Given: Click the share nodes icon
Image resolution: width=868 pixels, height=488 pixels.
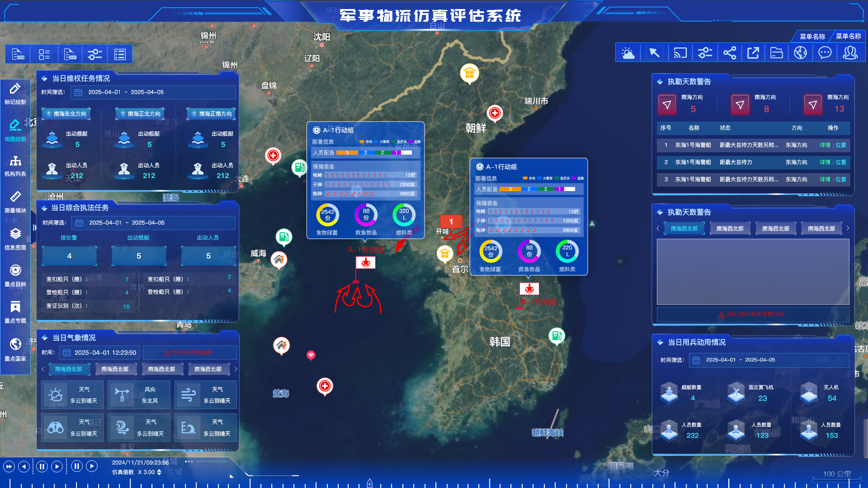Looking at the screenshot, I should (x=729, y=53).
